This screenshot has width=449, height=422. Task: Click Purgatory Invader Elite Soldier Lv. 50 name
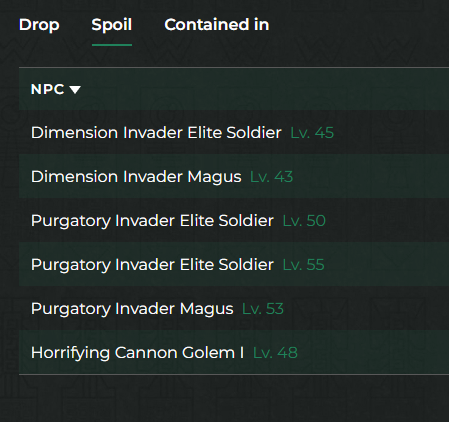click(x=152, y=221)
